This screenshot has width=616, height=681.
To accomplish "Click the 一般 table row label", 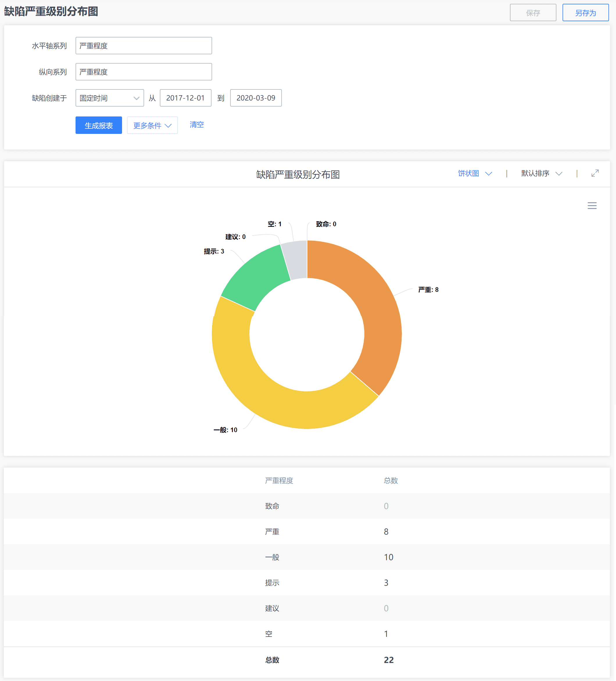I will [272, 557].
